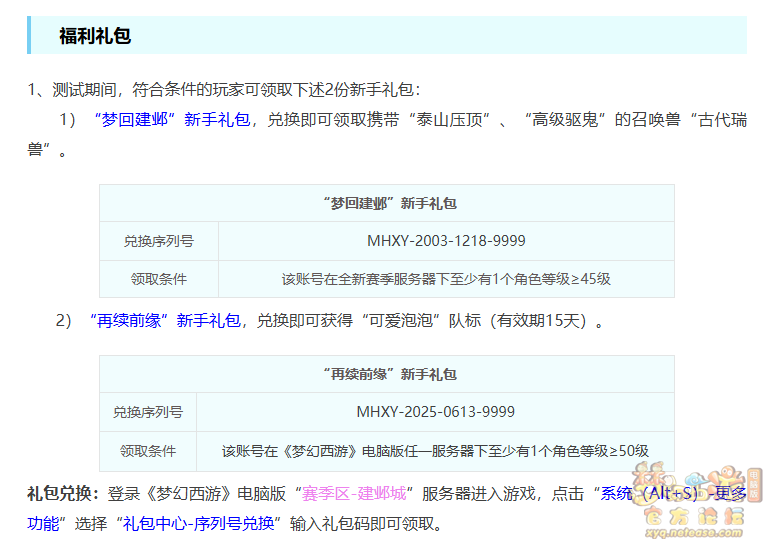Click the "梦回建邺"新手礼包 table header

(x=387, y=203)
